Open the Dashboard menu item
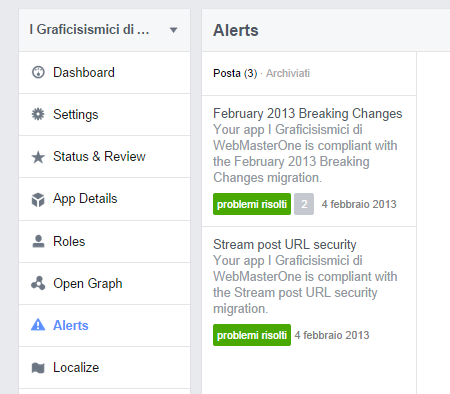 (x=104, y=73)
